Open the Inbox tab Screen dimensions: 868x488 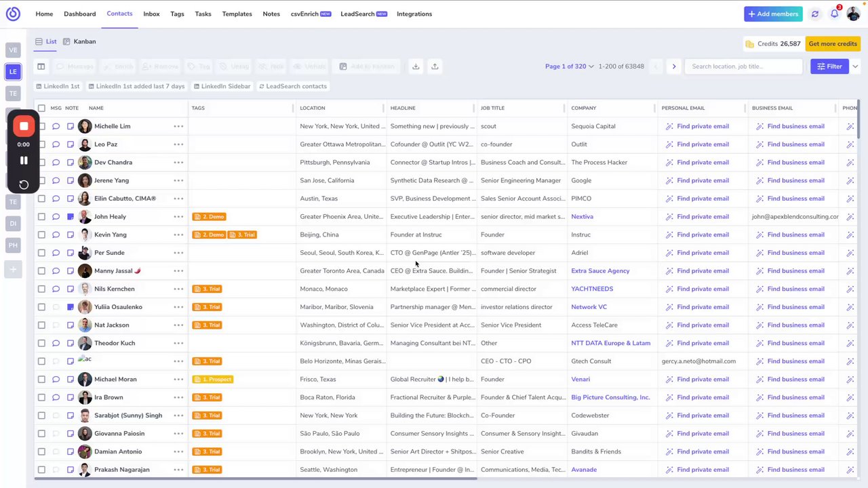(x=151, y=14)
